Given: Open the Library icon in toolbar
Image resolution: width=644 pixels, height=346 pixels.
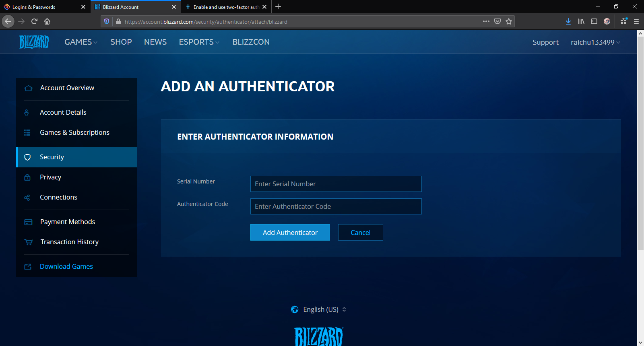Looking at the screenshot, I should pos(581,21).
